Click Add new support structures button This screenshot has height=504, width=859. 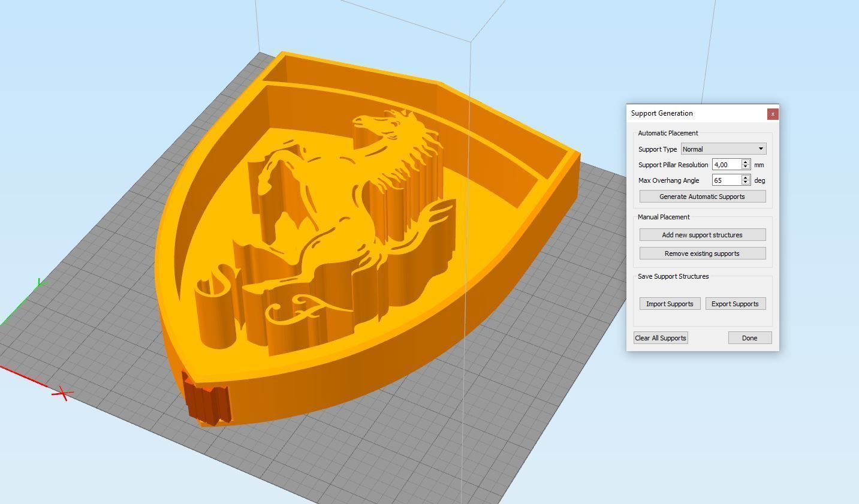tap(703, 235)
